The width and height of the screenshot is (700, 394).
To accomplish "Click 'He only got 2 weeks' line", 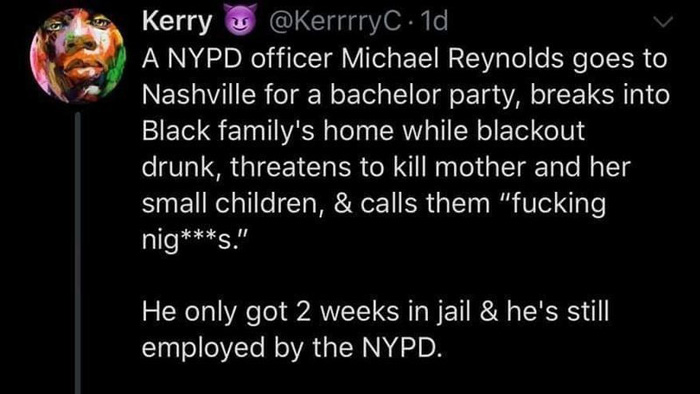I will coord(375,312).
